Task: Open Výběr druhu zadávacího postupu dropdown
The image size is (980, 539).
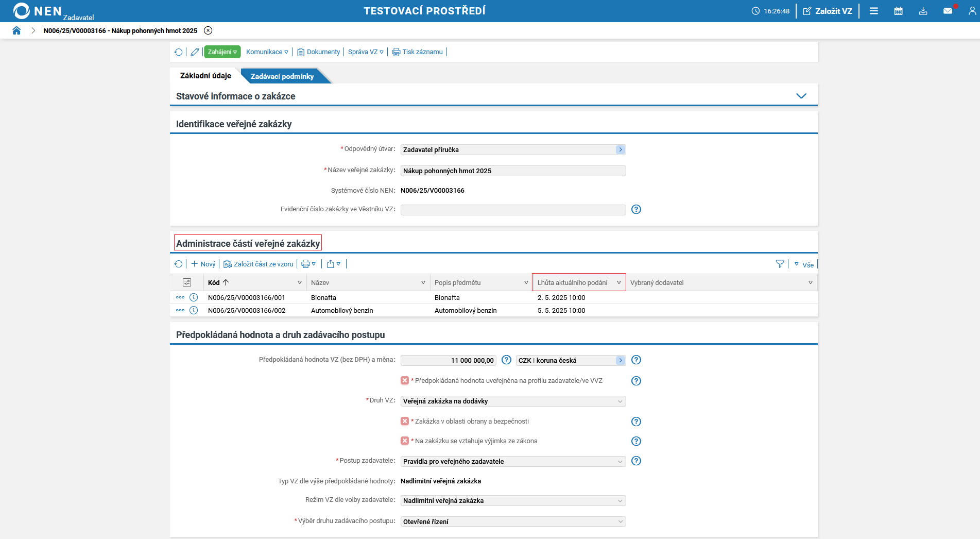Action: tap(513, 521)
